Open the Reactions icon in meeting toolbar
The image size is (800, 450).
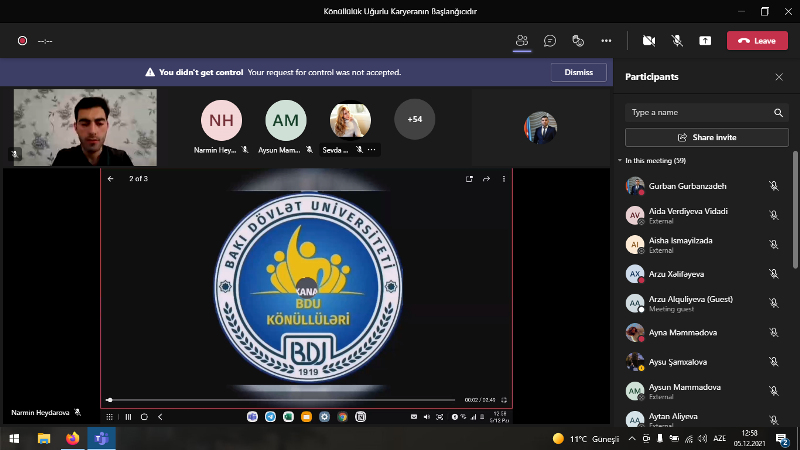pos(578,40)
